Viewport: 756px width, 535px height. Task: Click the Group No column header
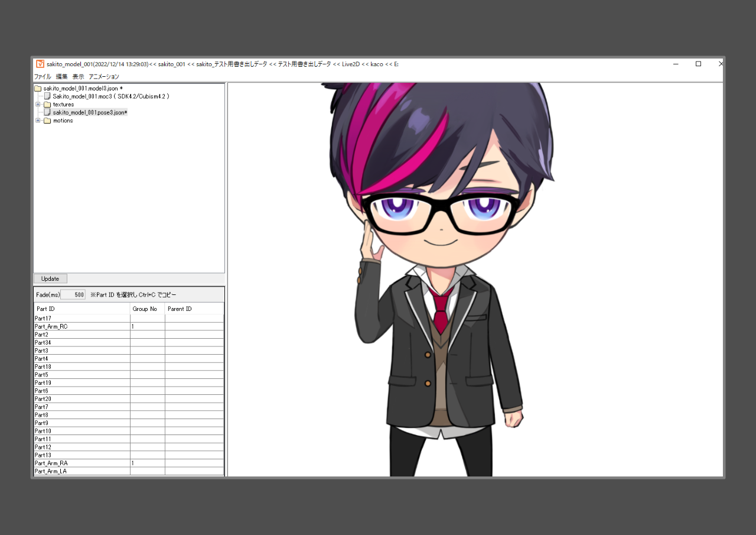(148, 309)
